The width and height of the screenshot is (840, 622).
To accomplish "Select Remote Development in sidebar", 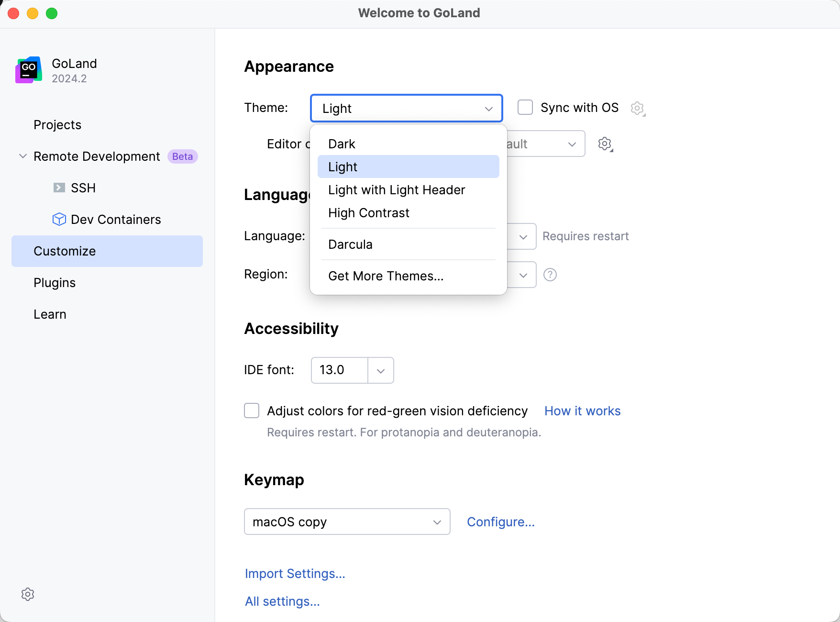I will 97,156.
